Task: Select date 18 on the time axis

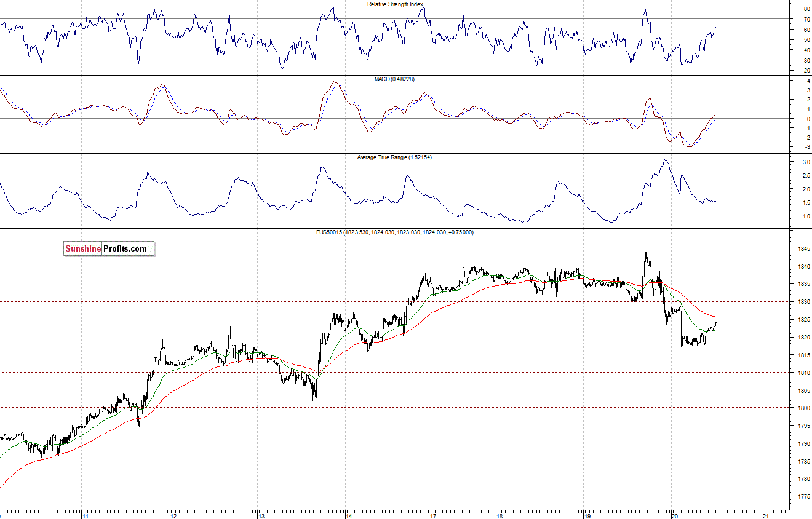Action: (500, 515)
